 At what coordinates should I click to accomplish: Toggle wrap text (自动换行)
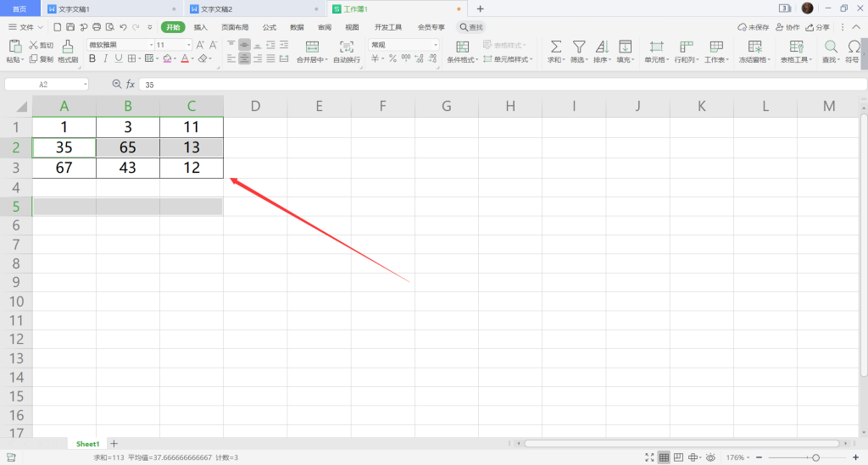[347, 52]
